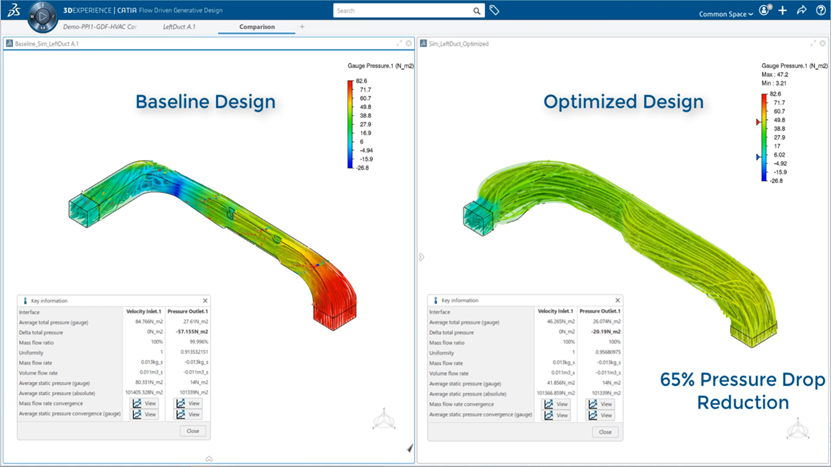Click the optimized gauge pressure color legend
This screenshot has width=831, height=467.
click(x=764, y=137)
